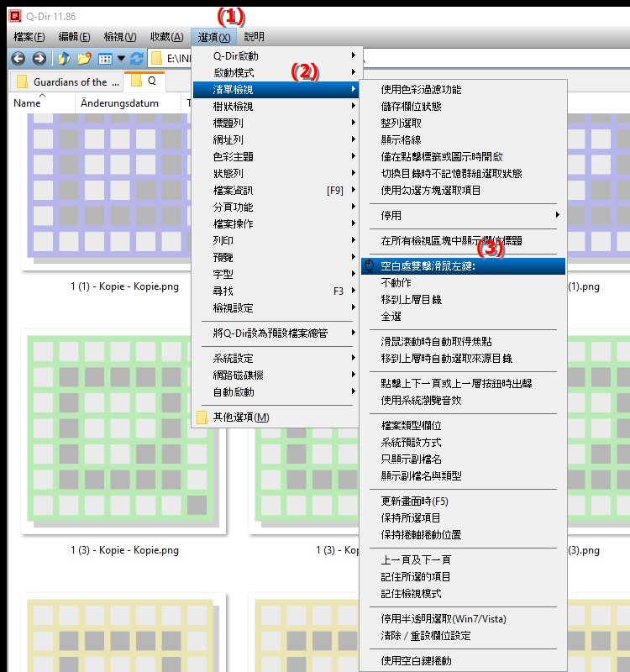This screenshot has width=630, height=672.
Task: Open the 編輯(E) menu
Action: click(x=74, y=37)
